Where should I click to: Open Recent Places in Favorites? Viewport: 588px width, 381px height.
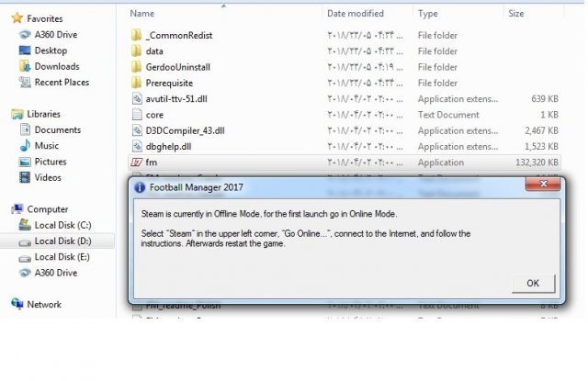(62, 82)
